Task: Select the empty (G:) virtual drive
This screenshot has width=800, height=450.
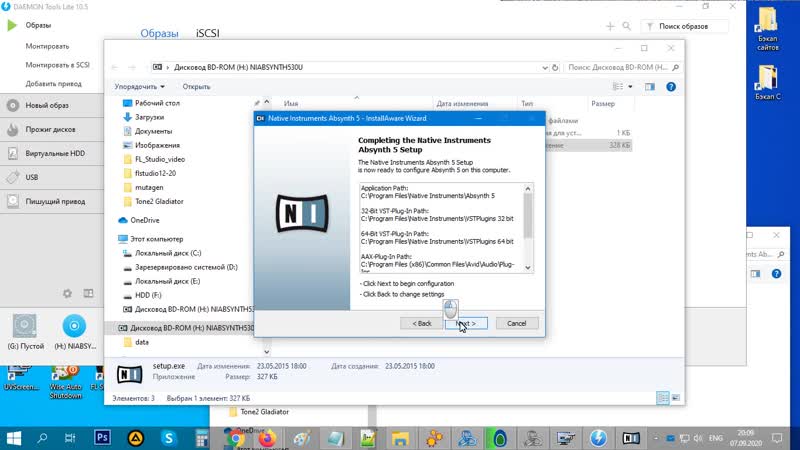Action: 25,332
